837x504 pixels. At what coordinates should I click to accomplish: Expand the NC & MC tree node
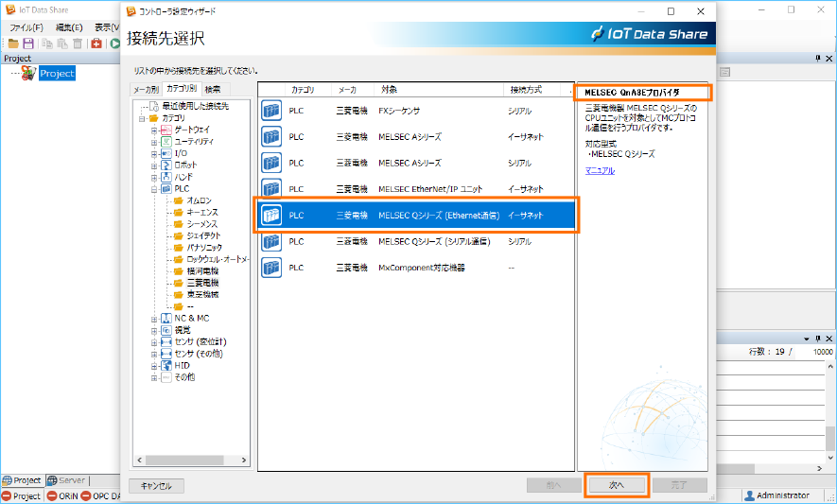coord(154,319)
